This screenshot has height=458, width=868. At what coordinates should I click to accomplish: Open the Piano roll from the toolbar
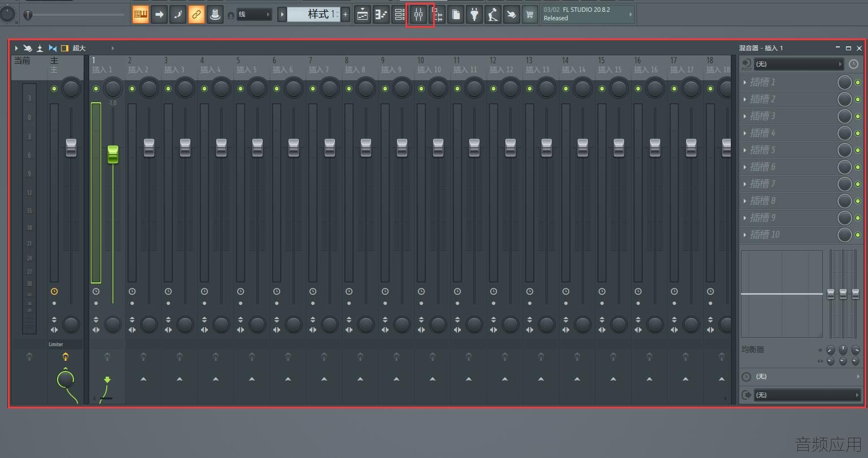[381, 15]
